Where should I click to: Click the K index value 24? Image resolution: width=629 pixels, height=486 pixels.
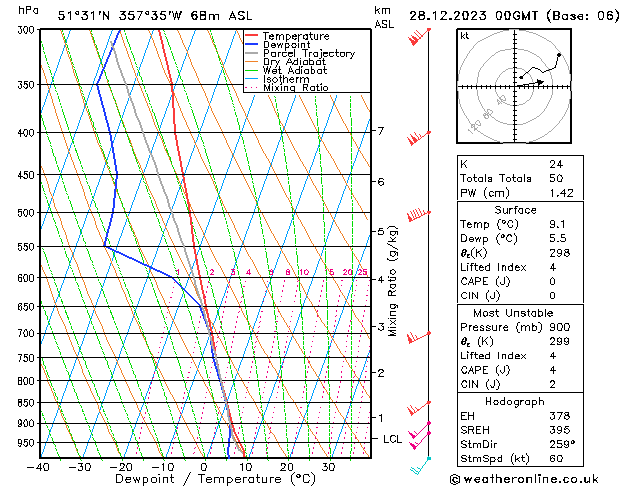(556, 164)
